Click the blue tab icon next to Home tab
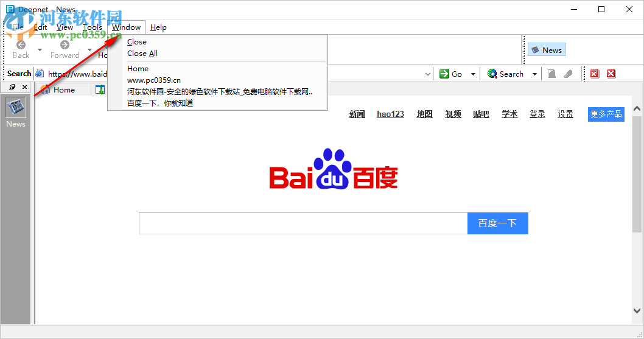Screen dimensions: 644x339 point(100,89)
